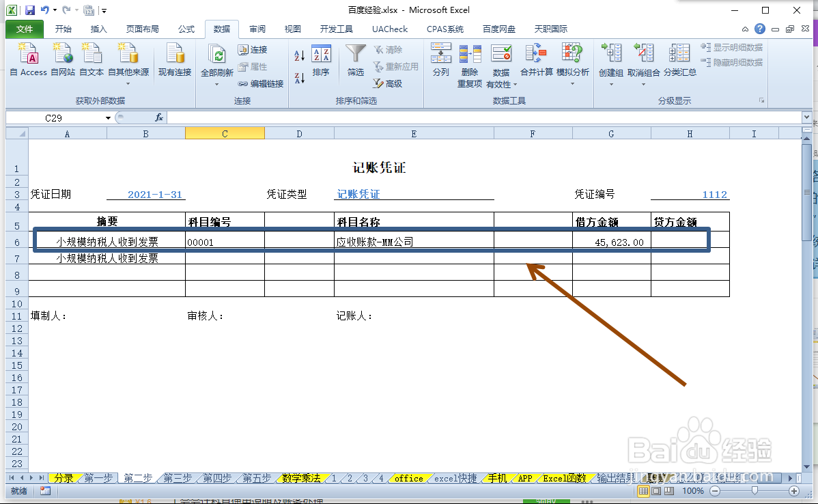Image resolution: width=818 pixels, height=504 pixels.
Task: Import data from Access
Action: pyautogui.click(x=29, y=59)
